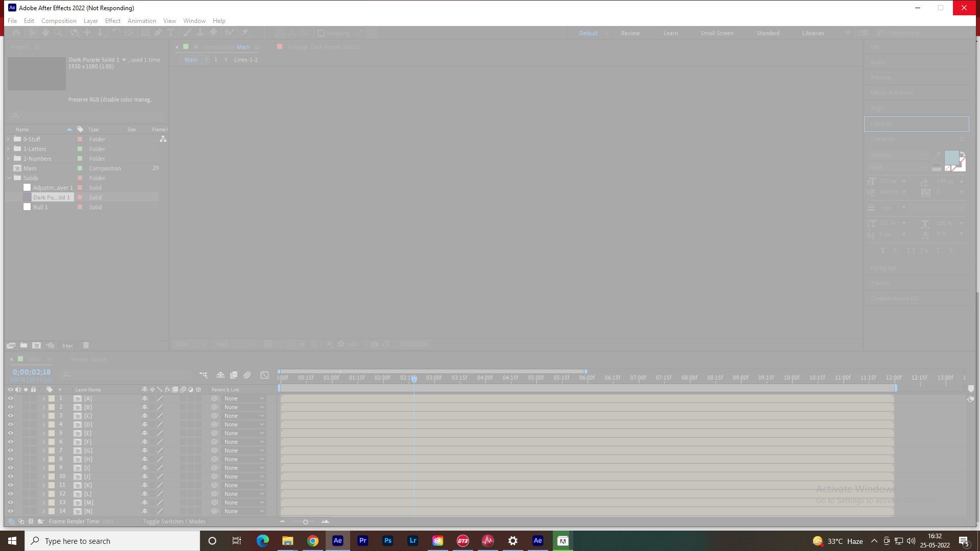The width and height of the screenshot is (980, 551).
Task: Enable motion blur for the composition
Action: (247, 375)
